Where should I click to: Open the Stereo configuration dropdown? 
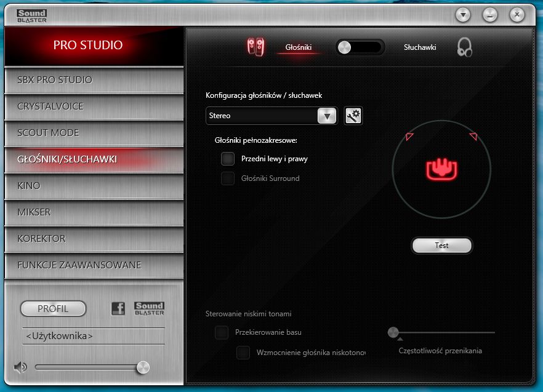point(271,116)
